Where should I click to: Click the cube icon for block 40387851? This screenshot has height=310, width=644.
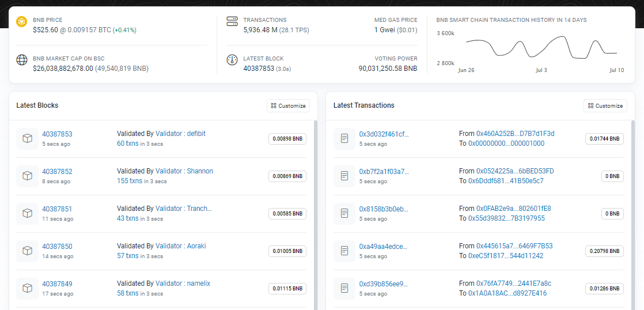27,214
